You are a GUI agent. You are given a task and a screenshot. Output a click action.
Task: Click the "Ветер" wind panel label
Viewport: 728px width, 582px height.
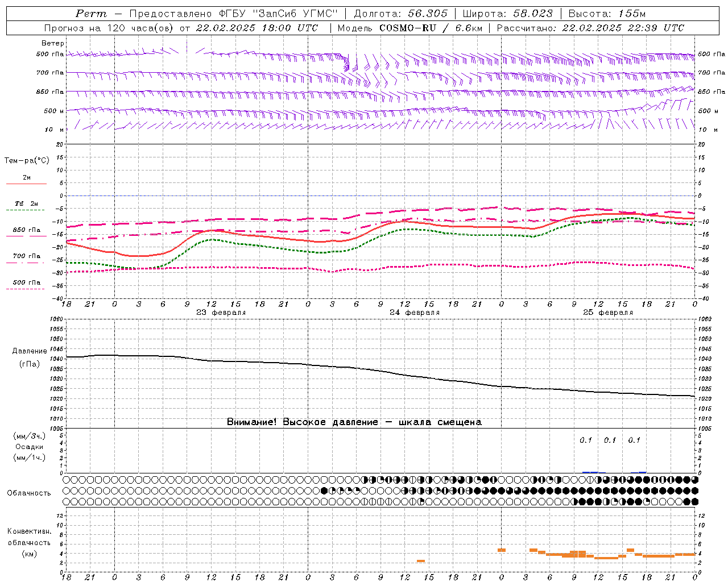click(53, 43)
